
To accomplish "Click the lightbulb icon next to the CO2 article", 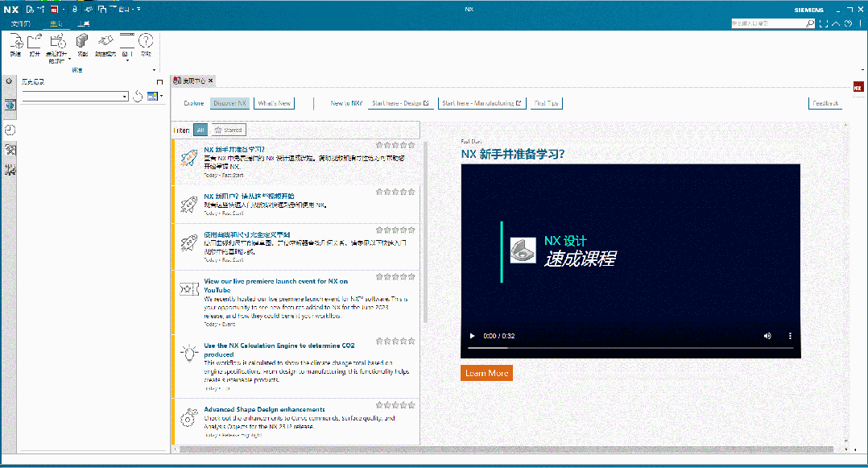I will click(188, 353).
